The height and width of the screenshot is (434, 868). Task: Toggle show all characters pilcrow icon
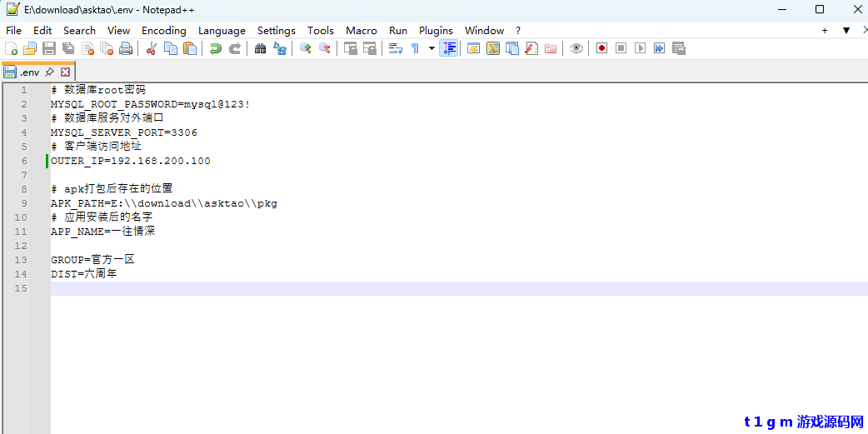[x=415, y=49]
